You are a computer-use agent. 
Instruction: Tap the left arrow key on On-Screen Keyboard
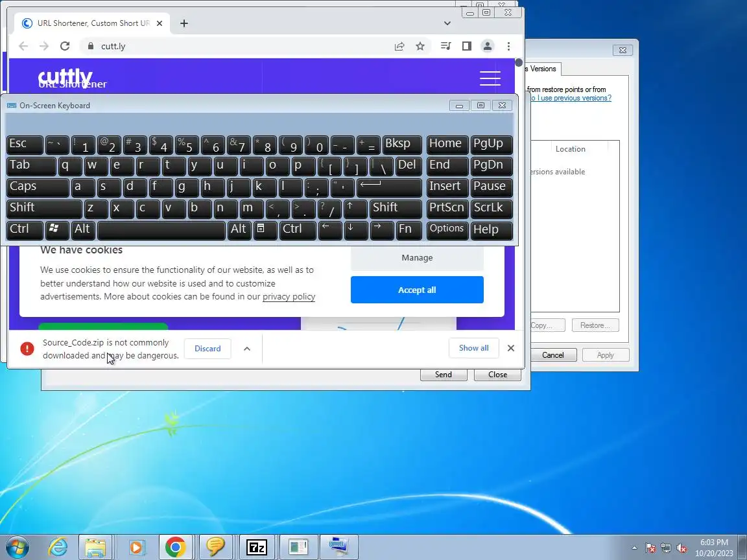pyautogui.click(x=329, y=230)
